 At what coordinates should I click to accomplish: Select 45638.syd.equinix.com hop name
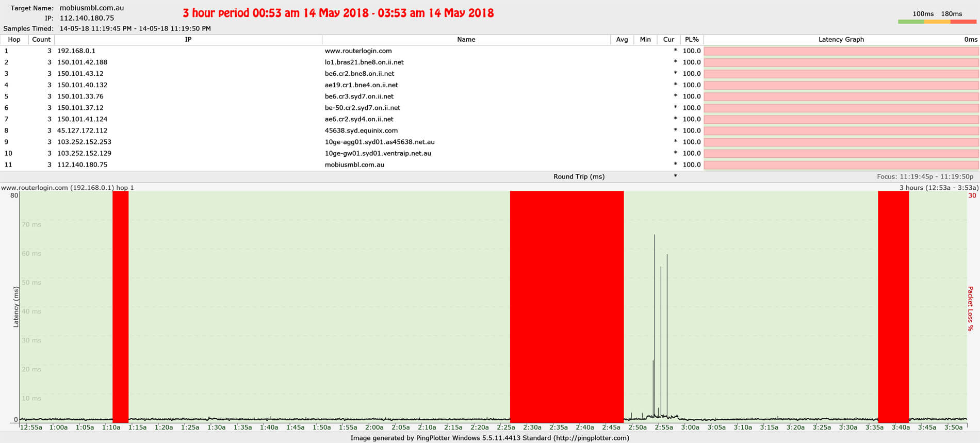361,130
